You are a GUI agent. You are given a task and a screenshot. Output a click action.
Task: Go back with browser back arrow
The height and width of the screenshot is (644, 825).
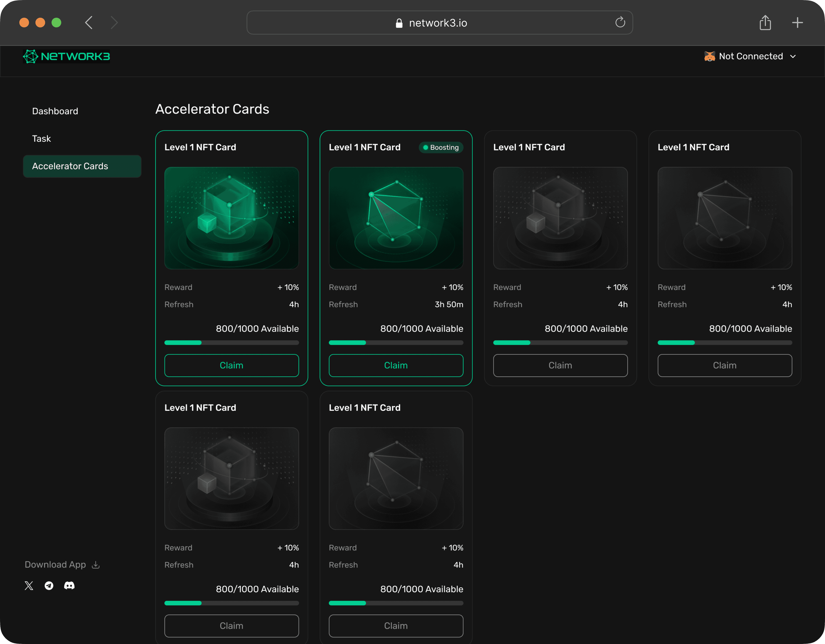(x=89, y=23)
